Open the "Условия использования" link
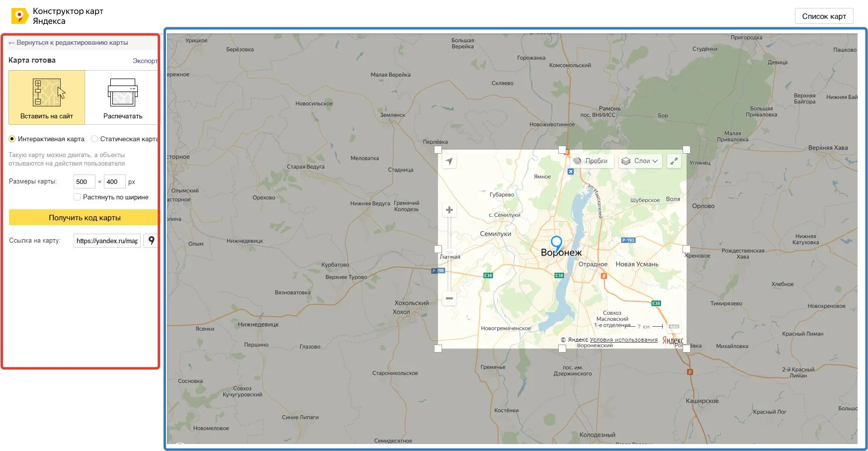 [x=623, y=340]
